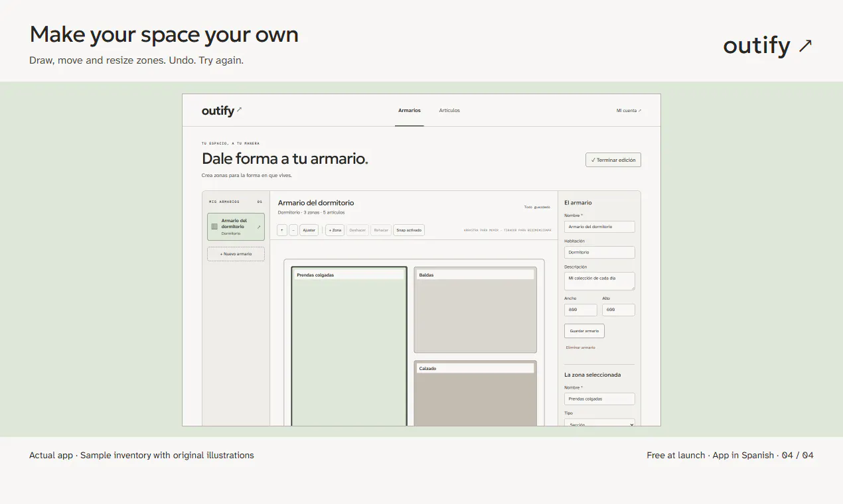The width and height of the screenshot is (843, 504).
Task: Click the Dormitorio · 3 zonas · 5 artículos subtitle
Action: tap(311, 213)
